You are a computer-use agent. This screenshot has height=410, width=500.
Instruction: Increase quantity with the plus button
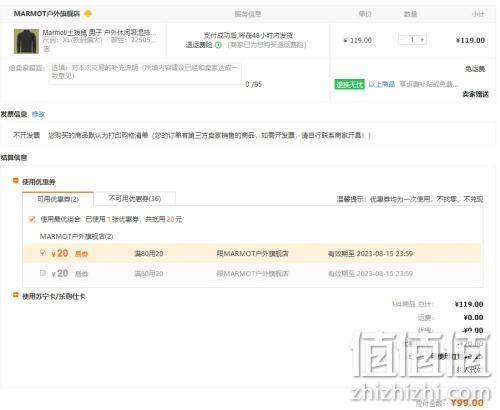[422, 40]
